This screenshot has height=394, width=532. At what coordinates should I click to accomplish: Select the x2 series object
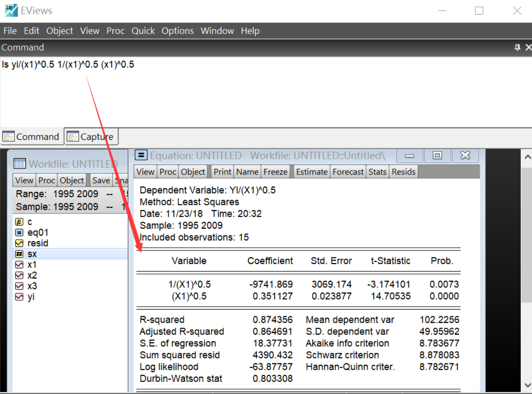pos(26,275)
